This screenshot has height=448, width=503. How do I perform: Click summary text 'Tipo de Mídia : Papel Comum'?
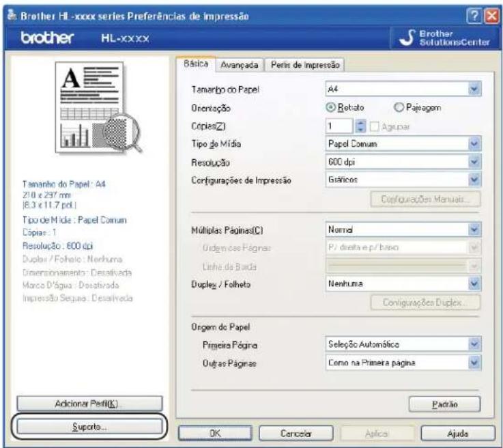click(74, 220)
